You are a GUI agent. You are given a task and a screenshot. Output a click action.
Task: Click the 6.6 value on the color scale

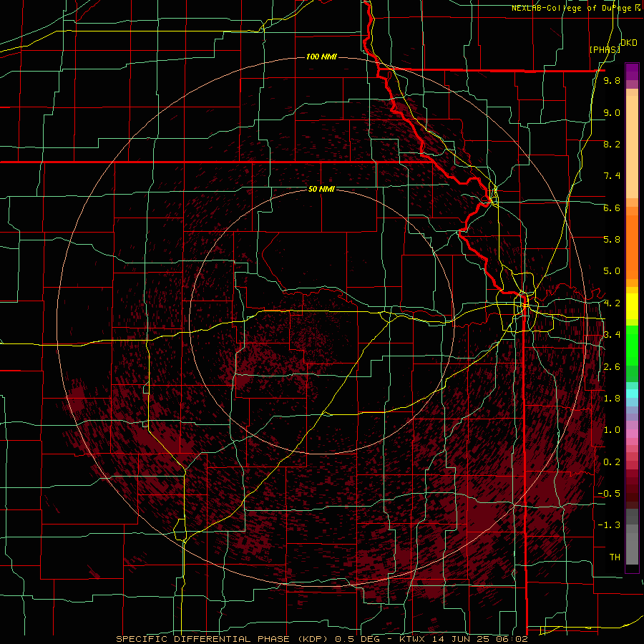coord(612,208)
